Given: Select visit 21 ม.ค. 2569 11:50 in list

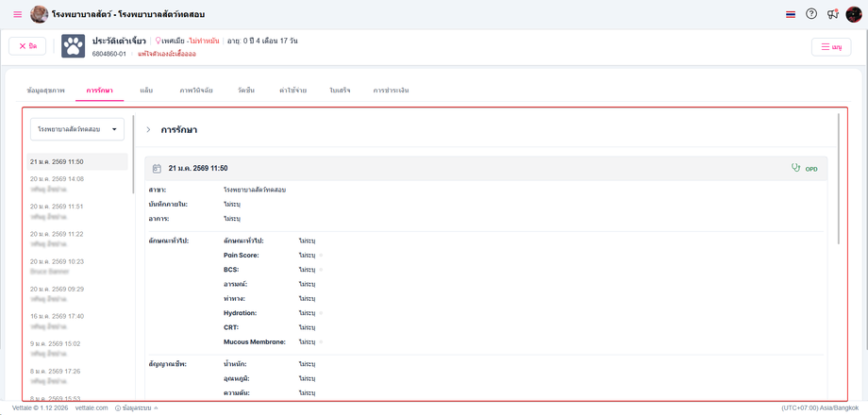Looking at the screenshot, I should (x=77, y=161).
